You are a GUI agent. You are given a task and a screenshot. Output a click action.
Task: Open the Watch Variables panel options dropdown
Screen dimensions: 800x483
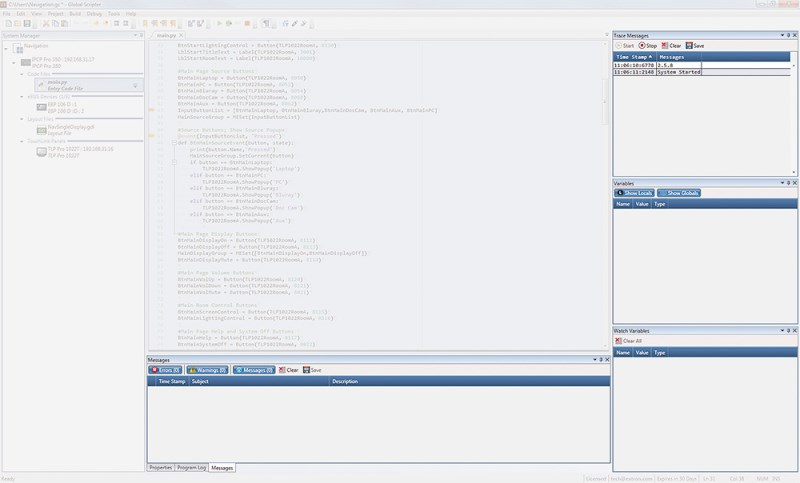pyautogui.click(x=782, y=331)
